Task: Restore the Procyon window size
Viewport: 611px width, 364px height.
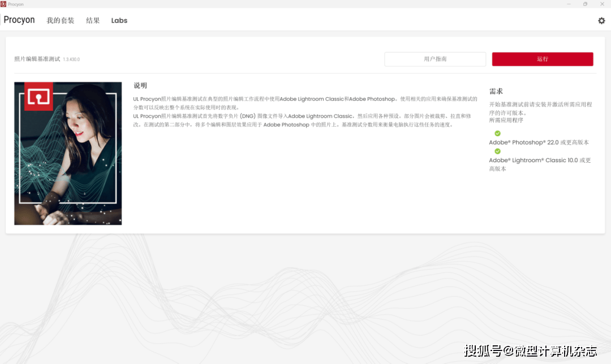Action: [x=586, y=4]
